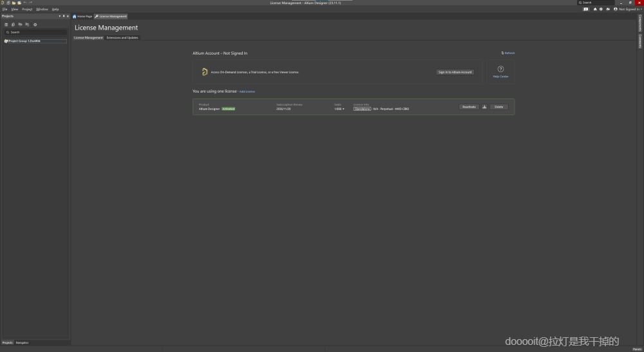Switch to Projects tab at panel bottom
Screen dimensions: 644x352
pyautogui.click(x=7, y=342)
